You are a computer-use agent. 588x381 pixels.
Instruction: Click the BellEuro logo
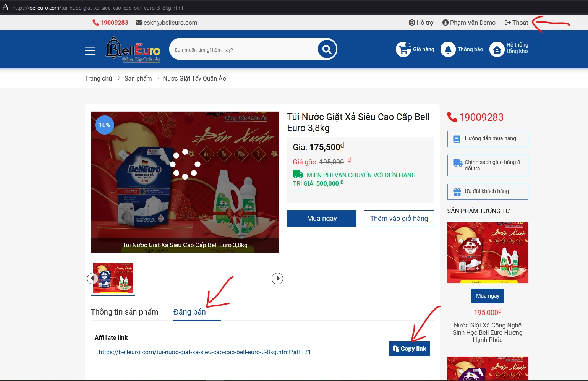[x=133, y=49]
